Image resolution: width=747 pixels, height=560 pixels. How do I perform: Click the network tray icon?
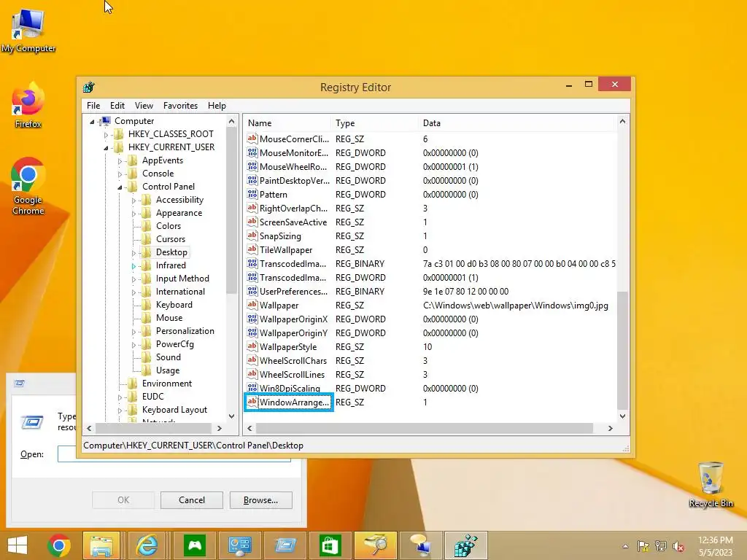pos(661,546)
